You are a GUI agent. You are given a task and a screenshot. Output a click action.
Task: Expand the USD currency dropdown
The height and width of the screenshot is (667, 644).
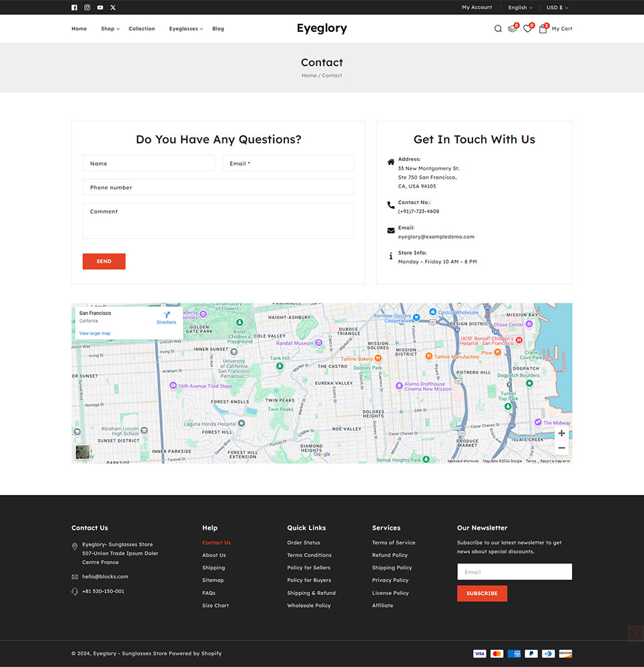coord(557,7)
